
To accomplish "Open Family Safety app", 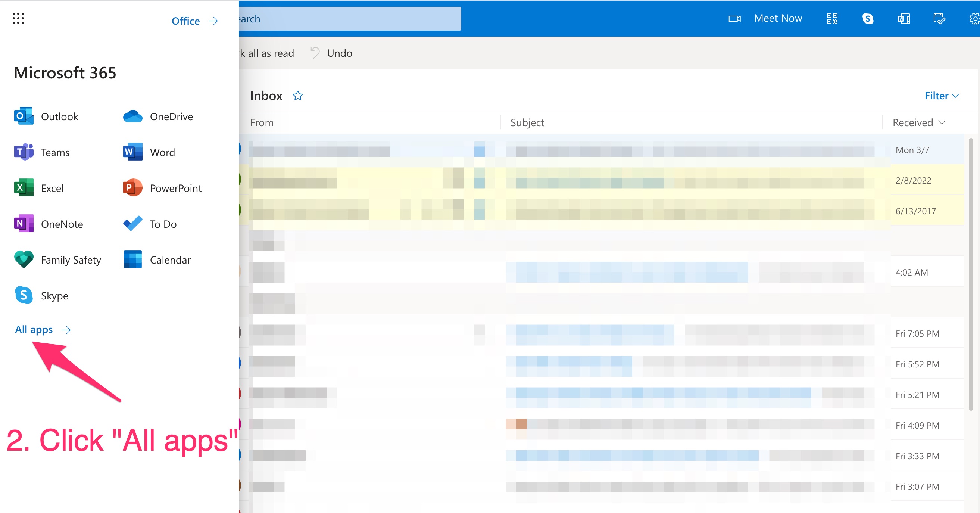I will pyautogui.click(x=24, y=259).
